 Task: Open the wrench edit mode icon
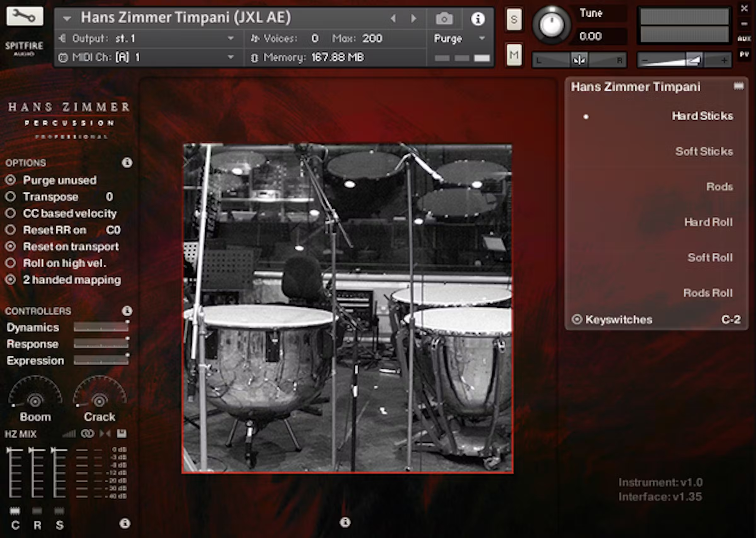point(25,16)
